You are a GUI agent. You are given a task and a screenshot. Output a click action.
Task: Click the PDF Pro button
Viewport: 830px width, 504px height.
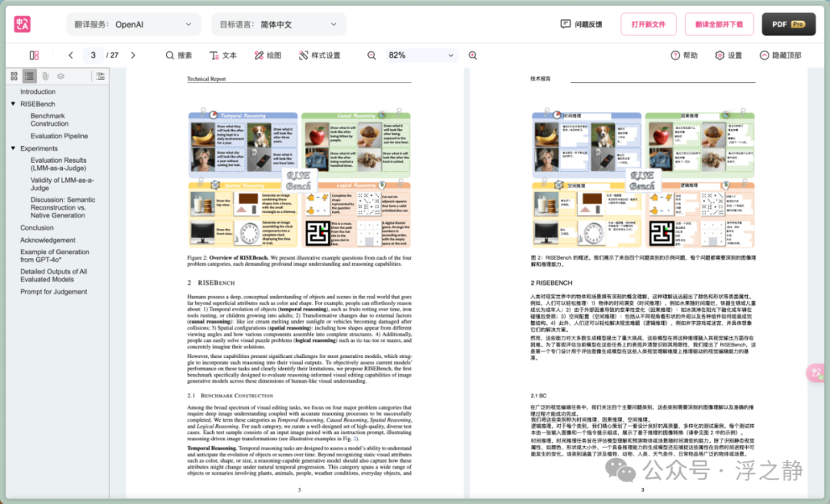[x=788, y=25]
